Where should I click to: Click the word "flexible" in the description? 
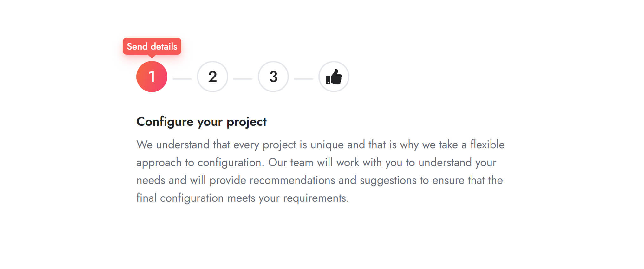(x=487, y=145)
